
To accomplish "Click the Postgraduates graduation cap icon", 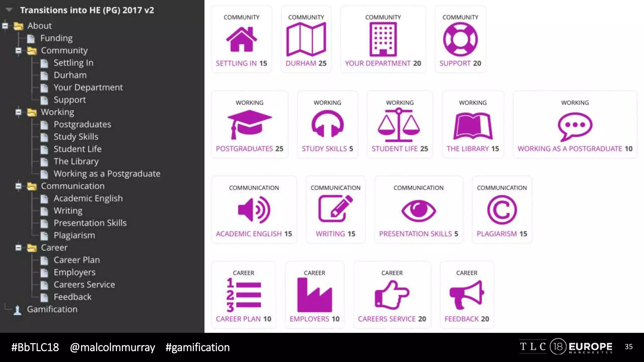I will [249, 124].
